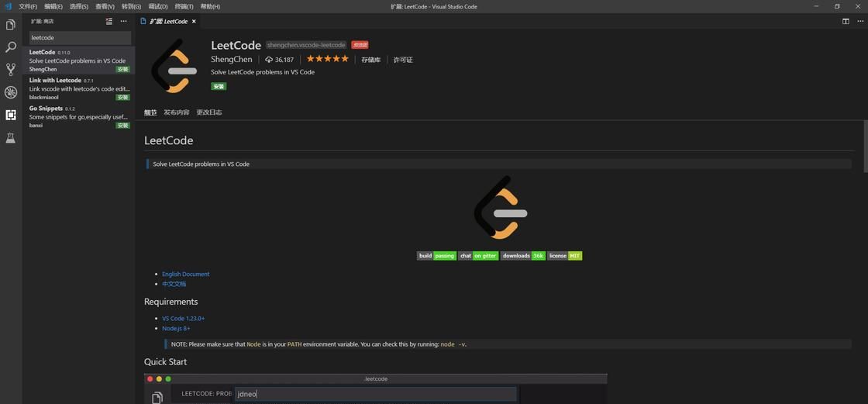This screenshot has width=868, height=404.
Task: Click the shengchen.vscode-leetcode identifier
Action: 306,45
